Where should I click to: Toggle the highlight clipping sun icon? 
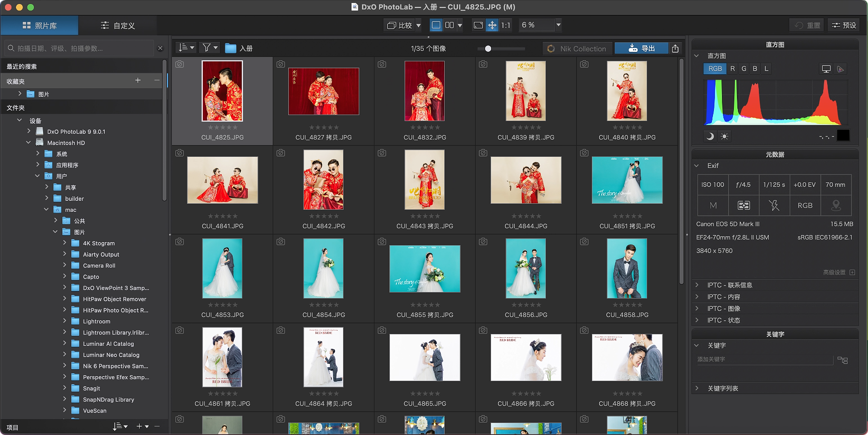tap(724, 136)
